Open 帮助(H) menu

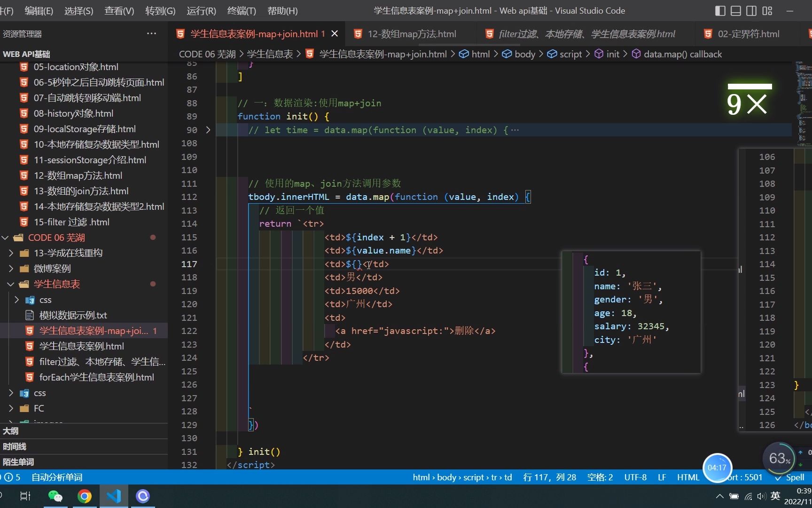click(282, 10)
